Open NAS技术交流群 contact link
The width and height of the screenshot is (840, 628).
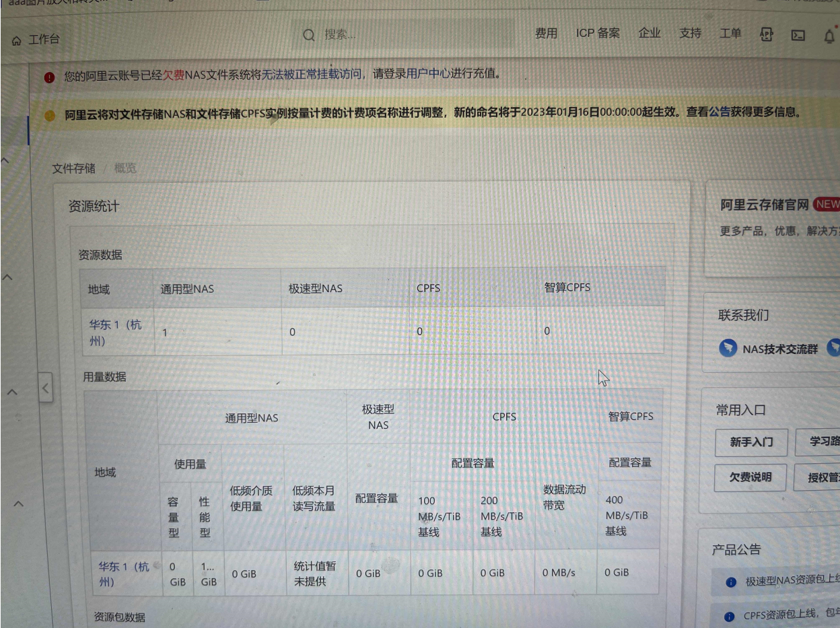(780, 349)
